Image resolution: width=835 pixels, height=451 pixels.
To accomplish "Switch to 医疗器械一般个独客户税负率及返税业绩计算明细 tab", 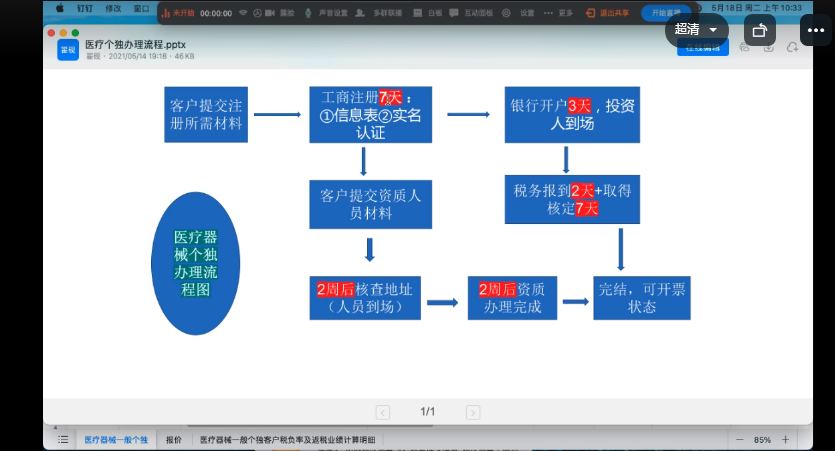I will 288,440.
